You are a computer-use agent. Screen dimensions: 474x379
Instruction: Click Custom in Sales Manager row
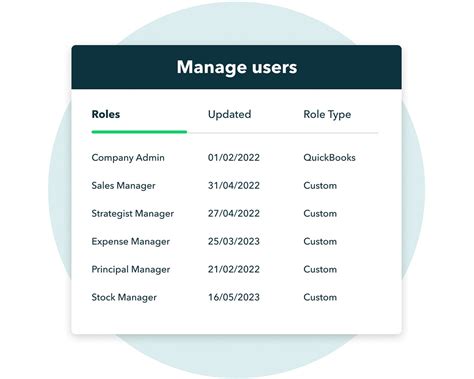320,185
